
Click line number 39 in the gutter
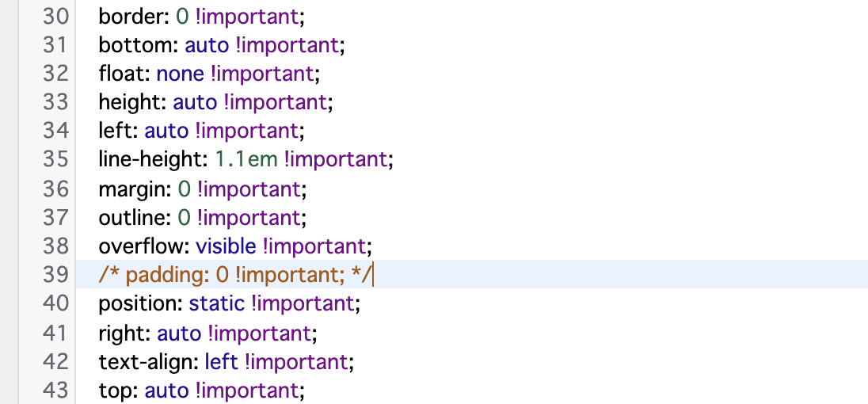click(55, 274)
